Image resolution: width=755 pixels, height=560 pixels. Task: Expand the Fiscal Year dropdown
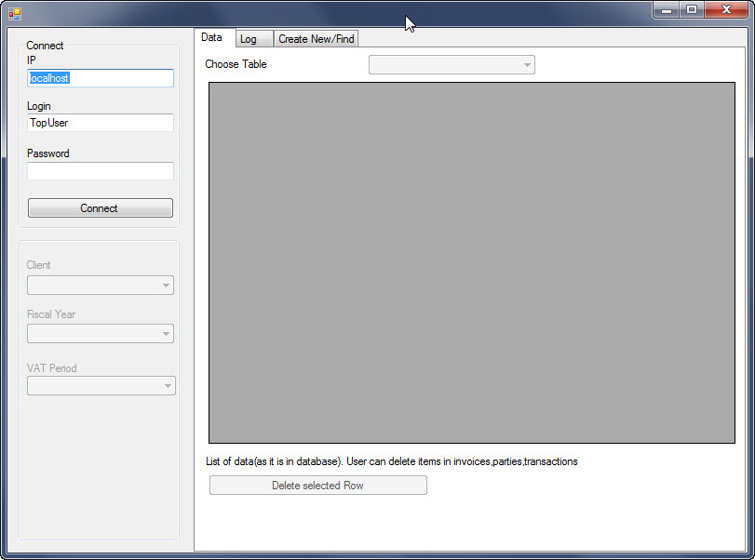point(101,333)
